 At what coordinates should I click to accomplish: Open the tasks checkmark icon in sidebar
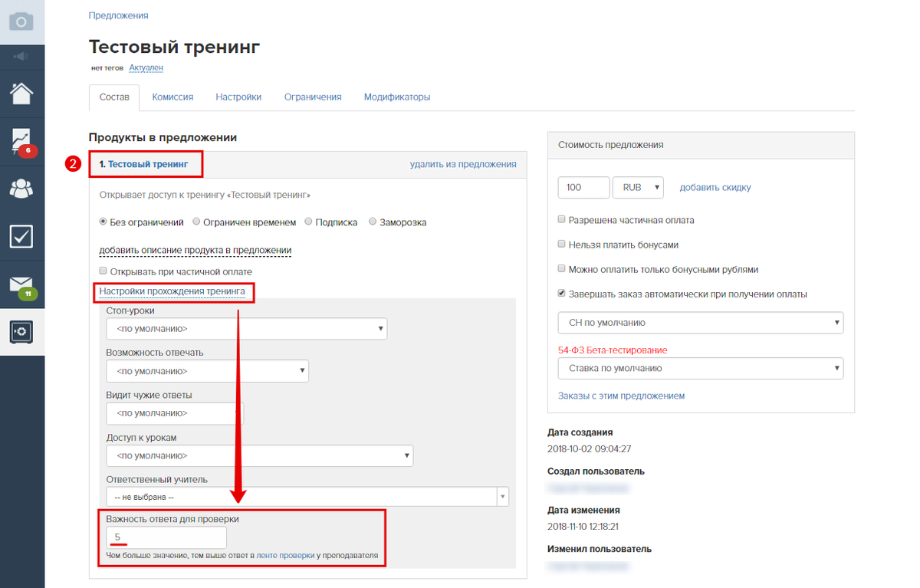click(21, 236)
